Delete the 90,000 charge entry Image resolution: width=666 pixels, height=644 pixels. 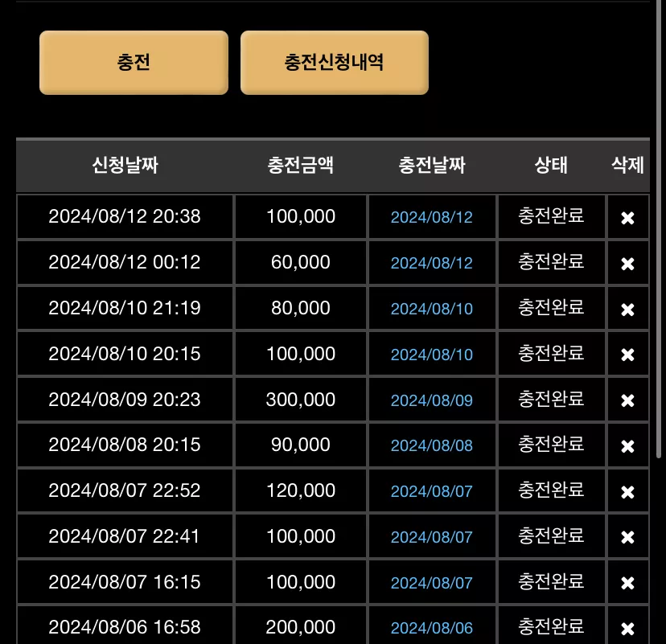pos(627,446)
